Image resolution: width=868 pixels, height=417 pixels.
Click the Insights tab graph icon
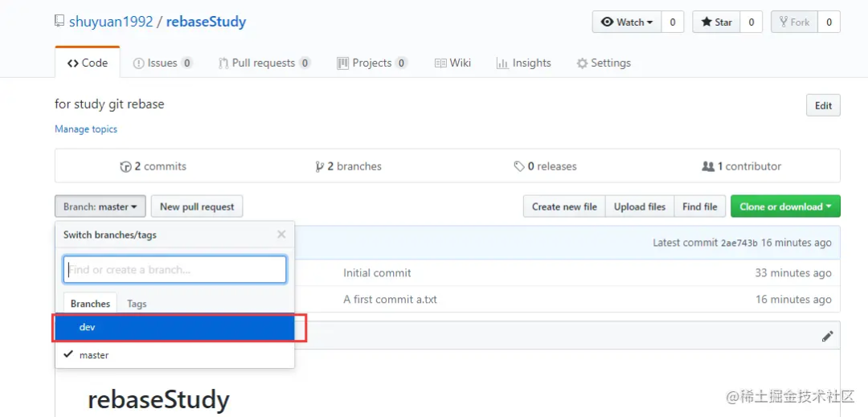coord(502,63)
